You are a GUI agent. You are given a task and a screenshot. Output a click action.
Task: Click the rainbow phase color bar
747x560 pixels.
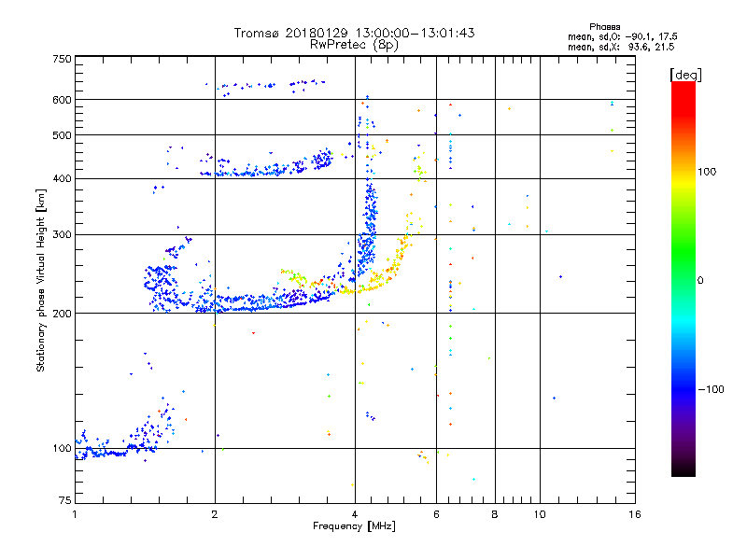[x=684, y=278]
